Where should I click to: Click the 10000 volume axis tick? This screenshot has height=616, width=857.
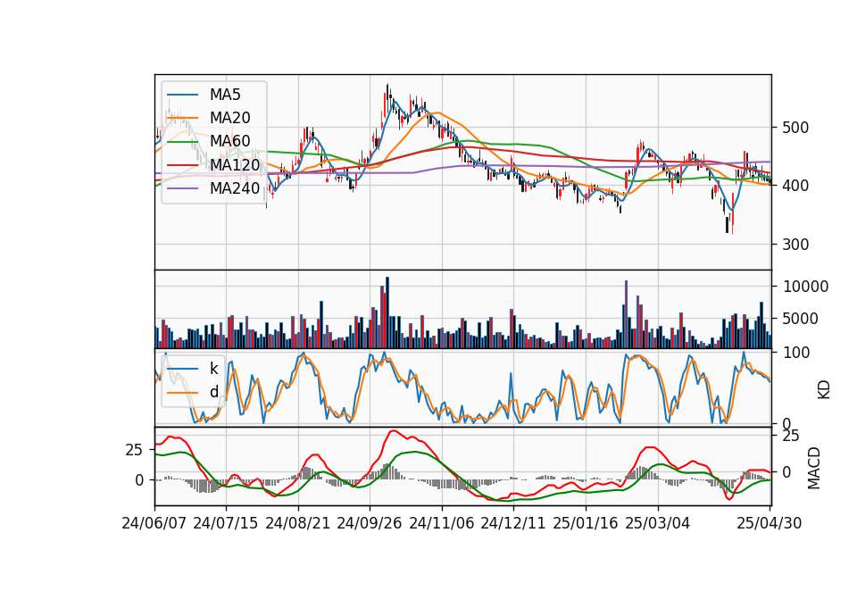(x=805, y=287)
